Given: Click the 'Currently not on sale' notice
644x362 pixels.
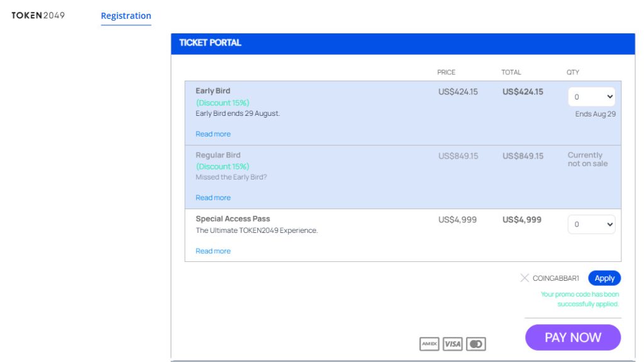Looking at the screenshot, I should coord(588,159).
